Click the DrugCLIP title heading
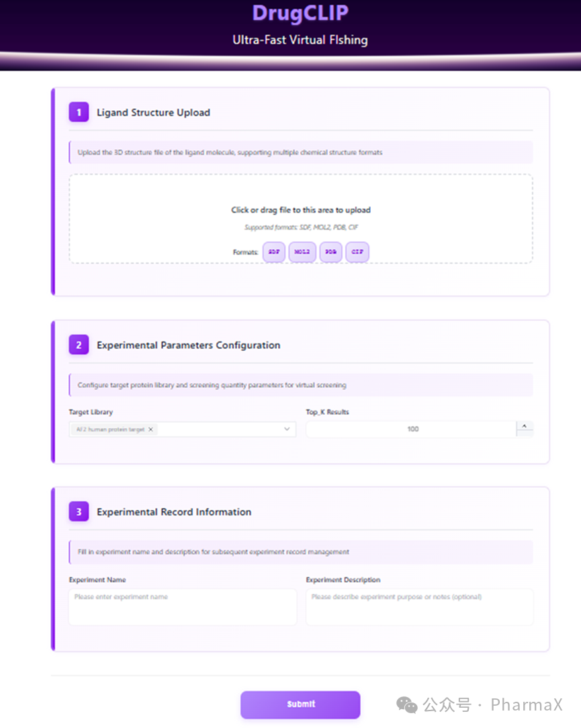The image size is (581, 728). (x=300, y=13)
